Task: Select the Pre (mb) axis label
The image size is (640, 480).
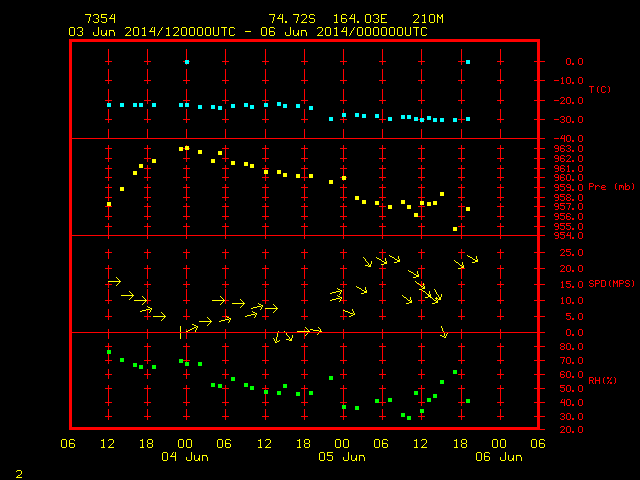Action: (611, 187)
